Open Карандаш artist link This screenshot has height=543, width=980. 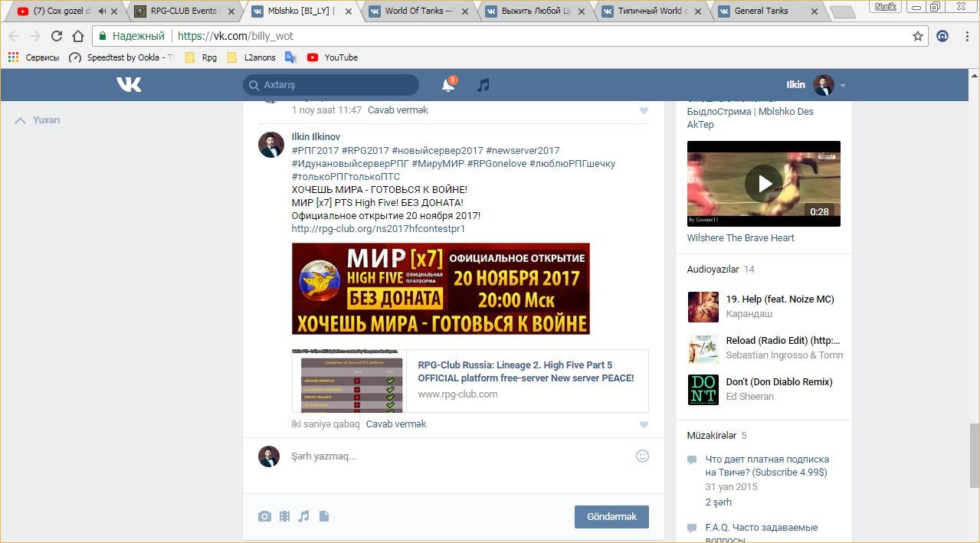(749, 313)
